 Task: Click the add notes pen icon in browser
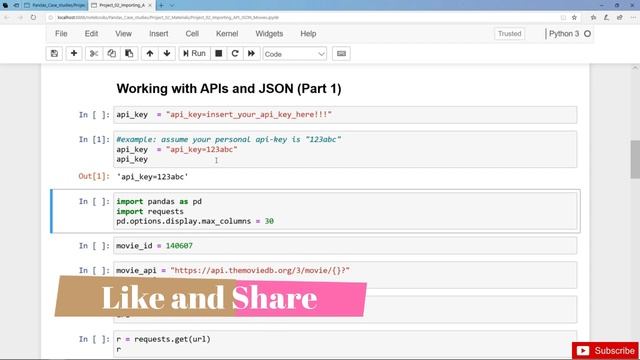coord(606,18)
